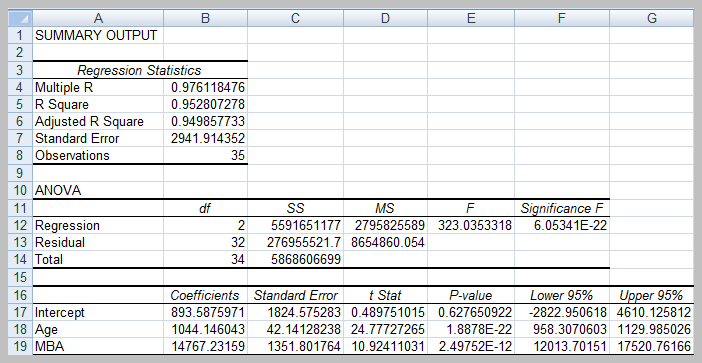Viewport: 702px width, 363px height.
Task: Select column E header
Action: 471,18
